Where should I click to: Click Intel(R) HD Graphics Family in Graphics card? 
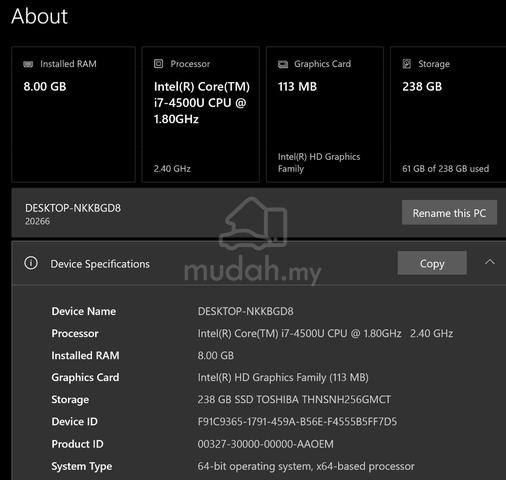coord(319,163)
